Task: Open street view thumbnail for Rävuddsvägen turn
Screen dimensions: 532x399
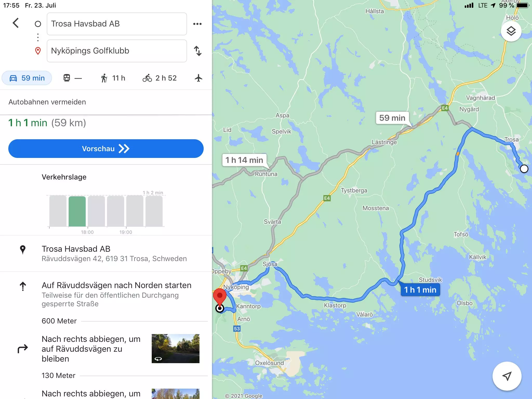Action: [176, 349]
